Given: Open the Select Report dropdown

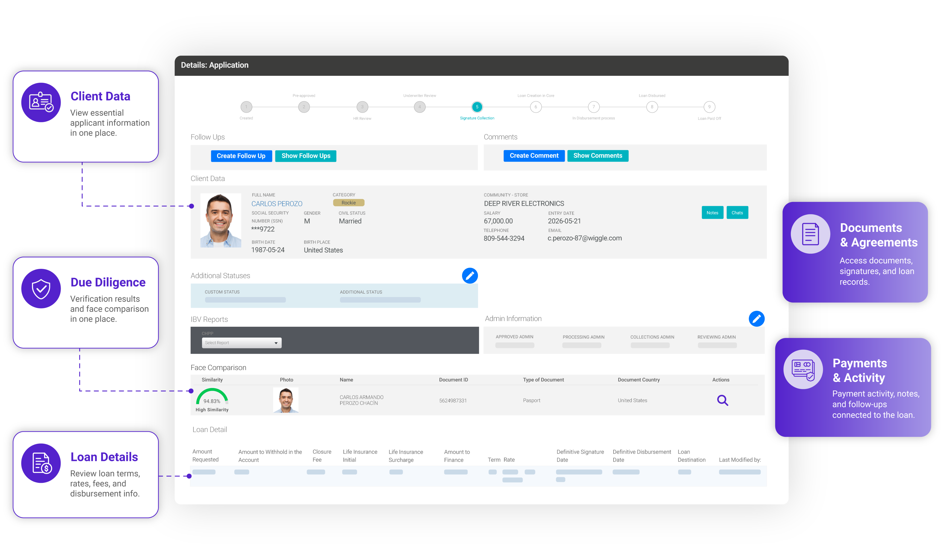Looking at the screenshot, I should 242,343.
